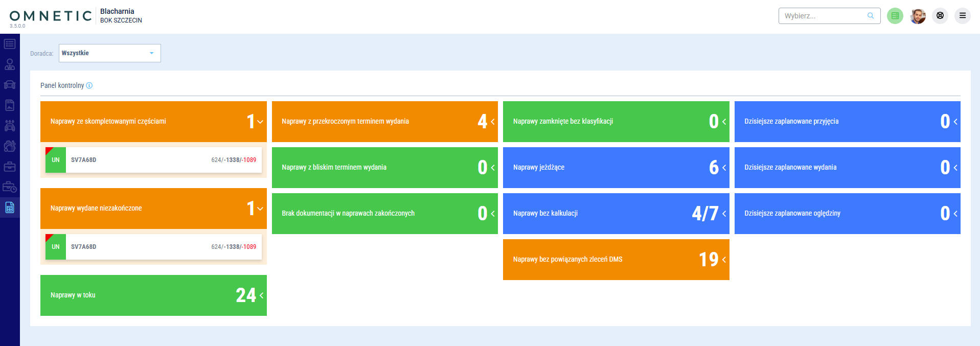Screen dimensions: 980x346
Task: Collapse the Naprawy wydane niezakończone tile
Action: 260,209
